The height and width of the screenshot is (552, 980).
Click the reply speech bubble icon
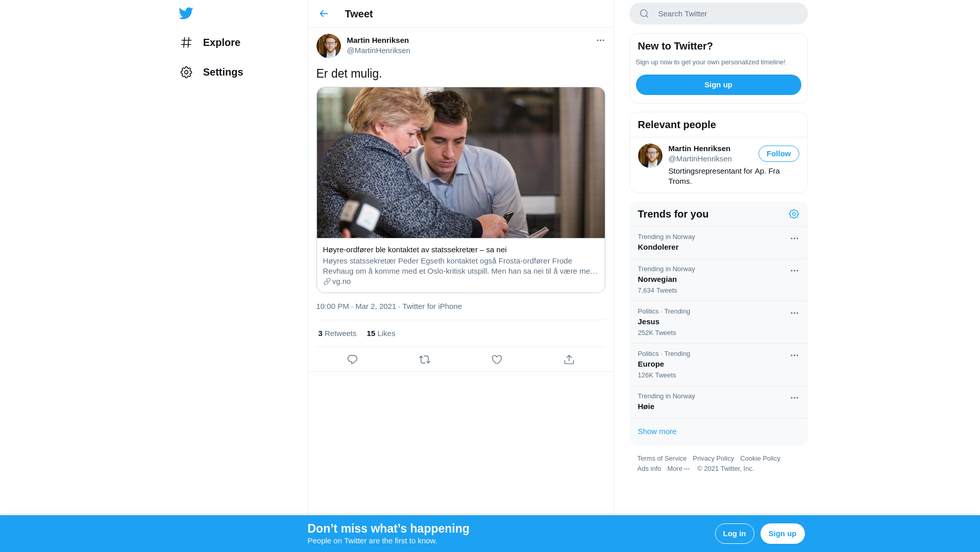click(x=352, y=359)
